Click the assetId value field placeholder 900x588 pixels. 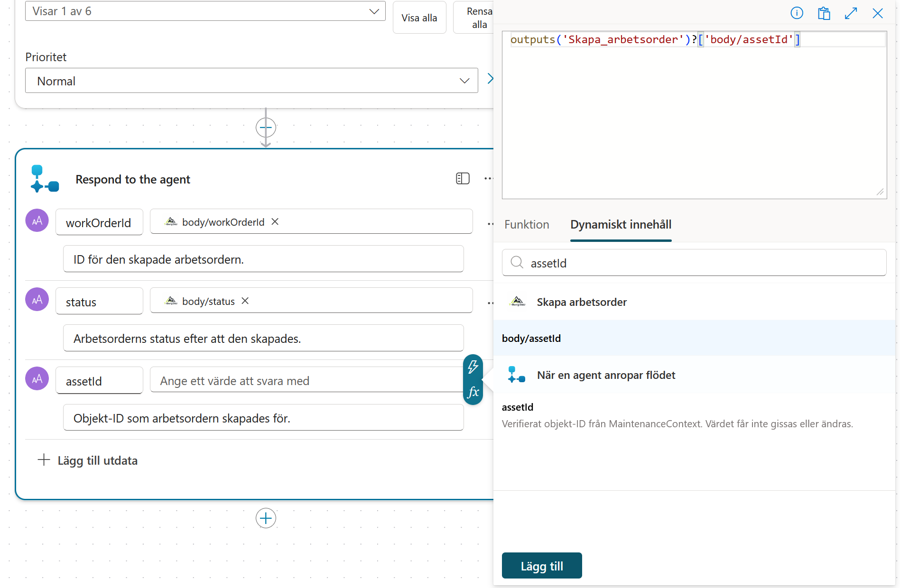tap(306, 380)
